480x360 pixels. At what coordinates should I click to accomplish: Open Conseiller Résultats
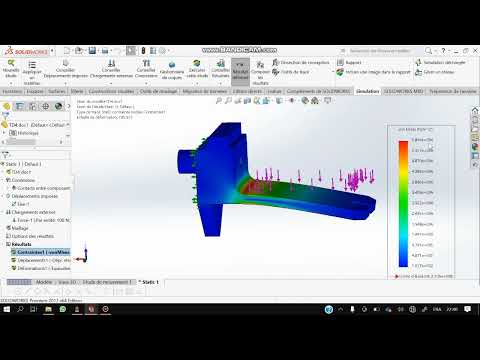pos(220,69)
